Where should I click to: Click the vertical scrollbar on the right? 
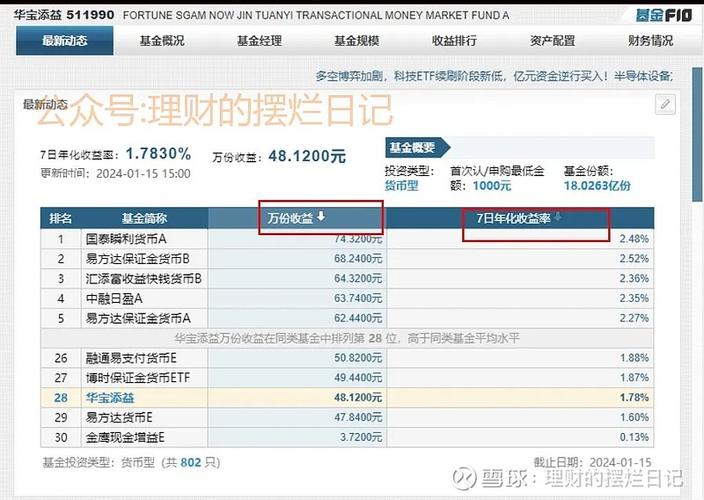(697, 135)
